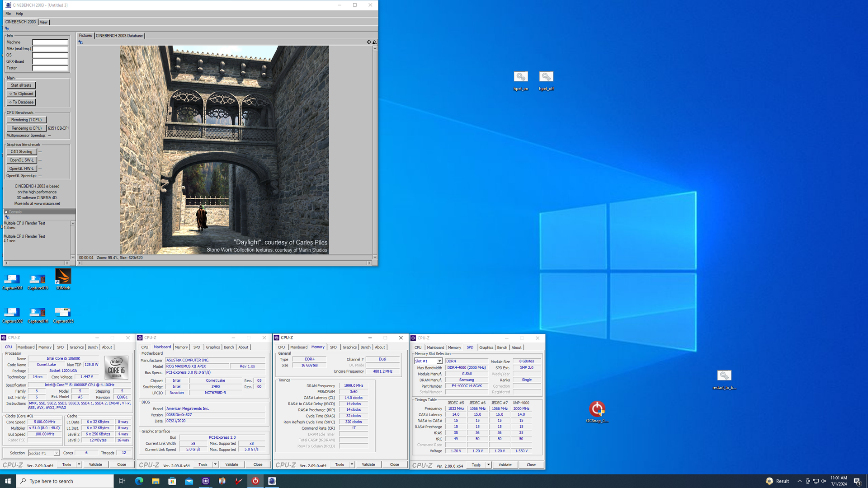Switch to the Pictures tab
Image resolution: width=868 pixels, height=488 pixels.
tap(85, 36)
